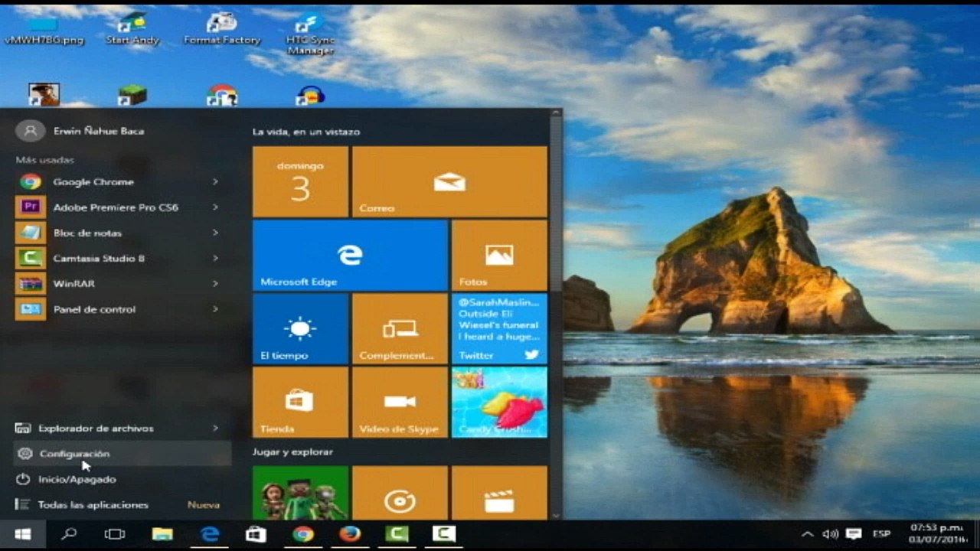
Task: Click the Windows Start button
Action: (22, 534)
